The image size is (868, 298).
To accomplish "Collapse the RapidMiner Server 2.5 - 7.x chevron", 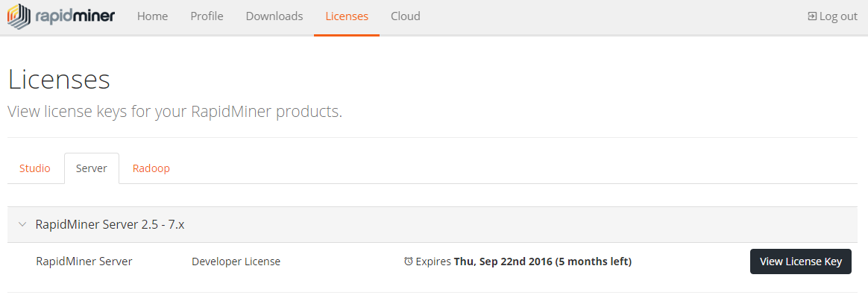I will [x=22, y=224].
